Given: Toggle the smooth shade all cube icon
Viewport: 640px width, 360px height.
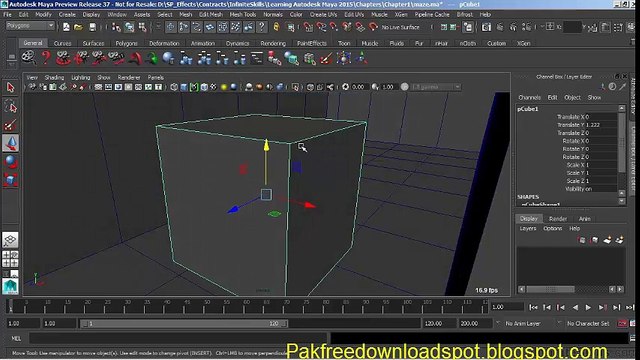Looking at the screenshot, I should [x=184, y=87].
